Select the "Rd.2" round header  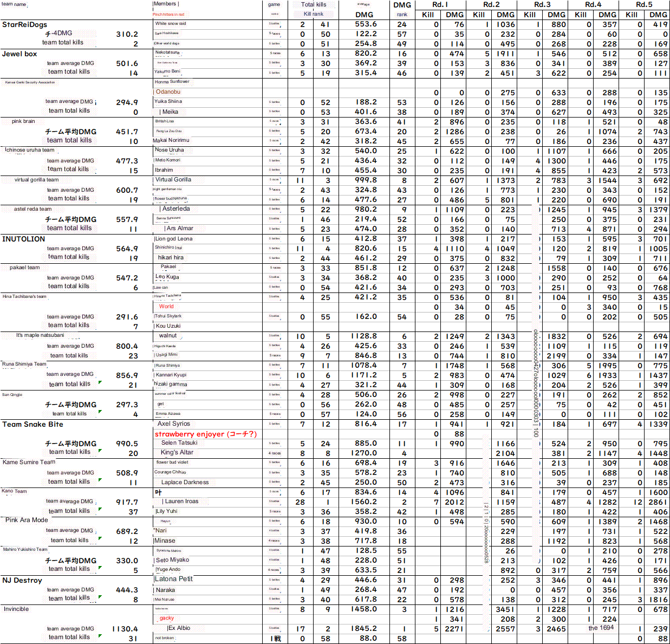coord(491,4)
